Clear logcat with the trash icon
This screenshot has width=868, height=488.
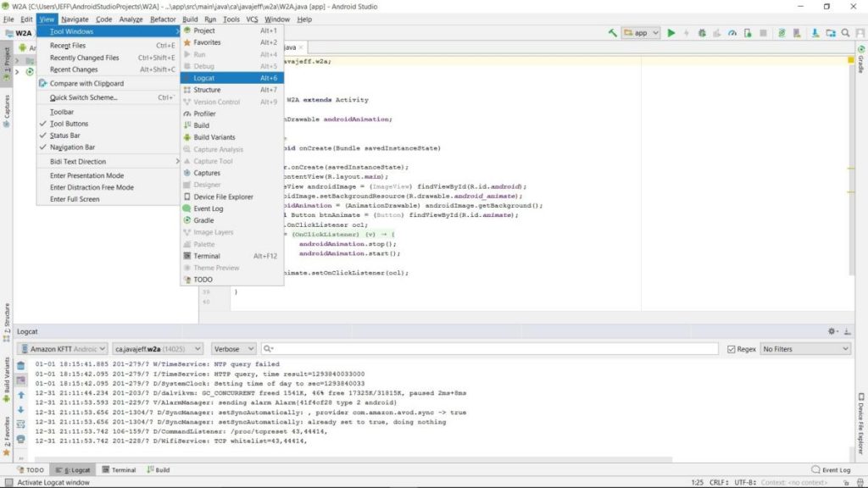(21, 366)
